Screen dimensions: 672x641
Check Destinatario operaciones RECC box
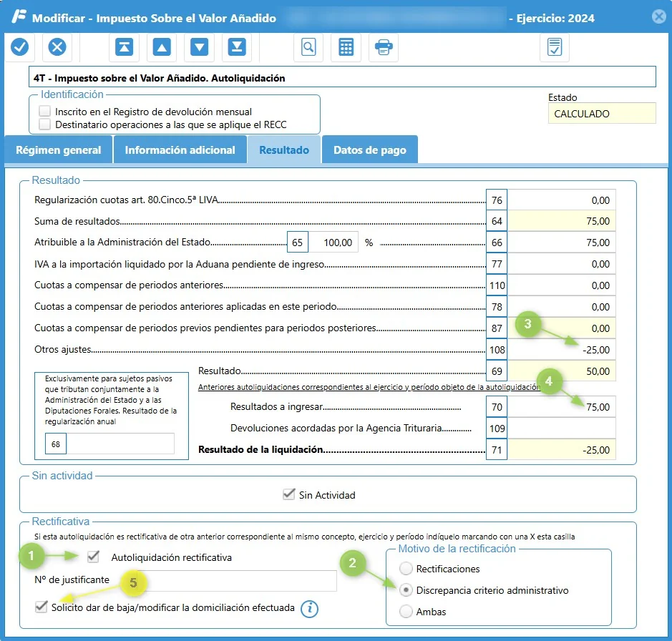[44, 124]
